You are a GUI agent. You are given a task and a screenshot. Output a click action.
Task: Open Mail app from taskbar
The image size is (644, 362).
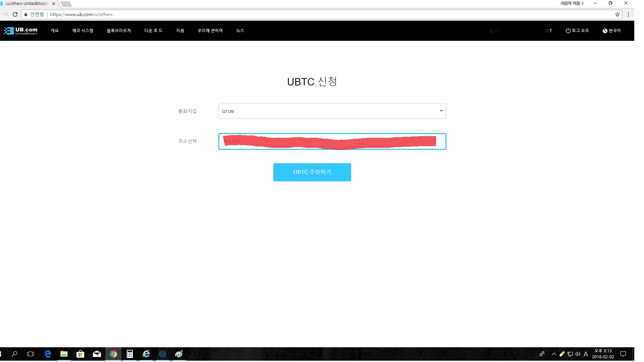[97, 354]
